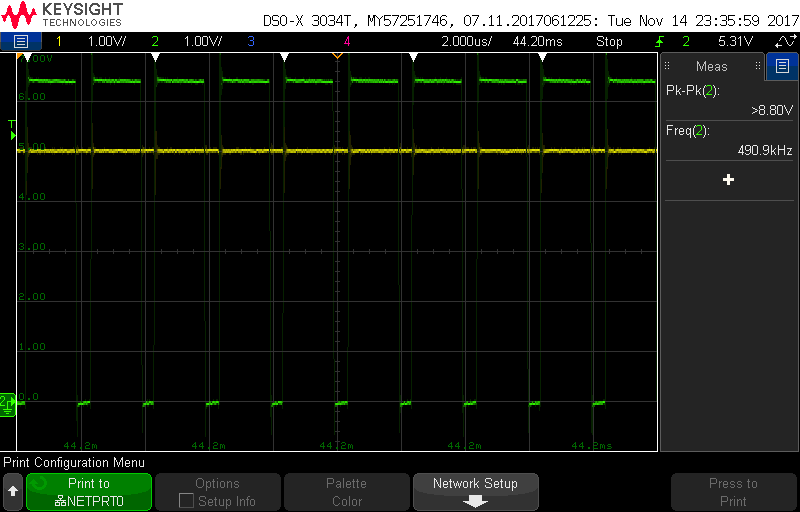
Task: Click the Stop run status
Action: point(609,41)
